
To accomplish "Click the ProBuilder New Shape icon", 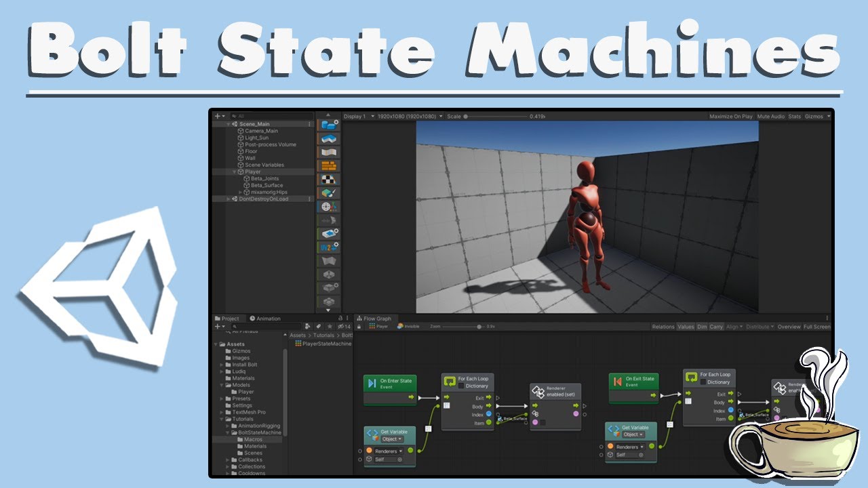I will tap(329, 125).
